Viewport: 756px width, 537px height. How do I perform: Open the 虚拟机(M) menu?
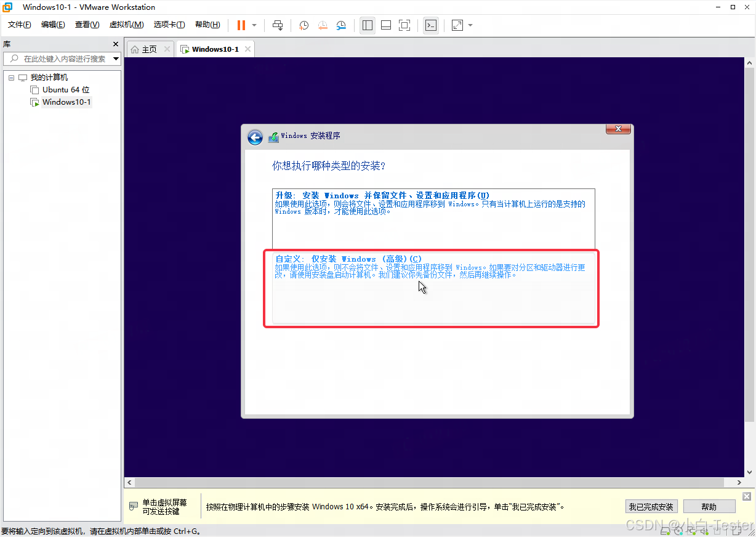126,25
